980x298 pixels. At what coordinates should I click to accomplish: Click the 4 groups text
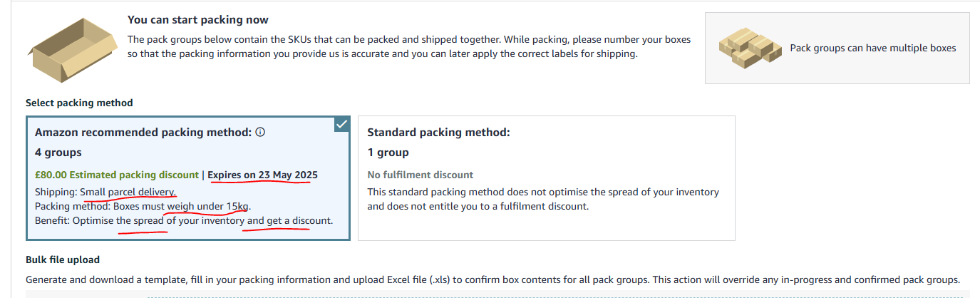(58, 152)
